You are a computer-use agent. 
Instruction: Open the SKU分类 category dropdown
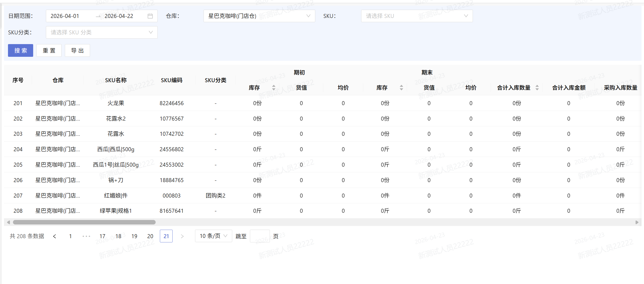pyautogui.click(x=102, y=32)
